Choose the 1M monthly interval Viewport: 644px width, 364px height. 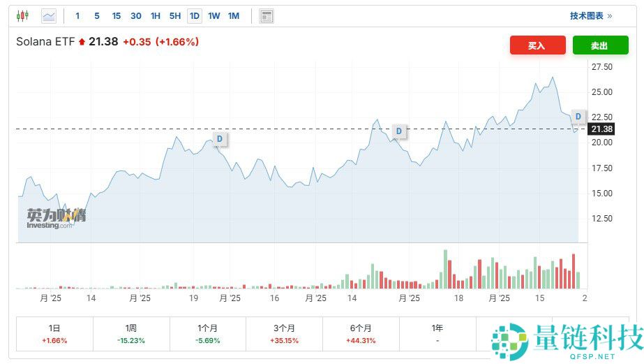pos(234,15)
